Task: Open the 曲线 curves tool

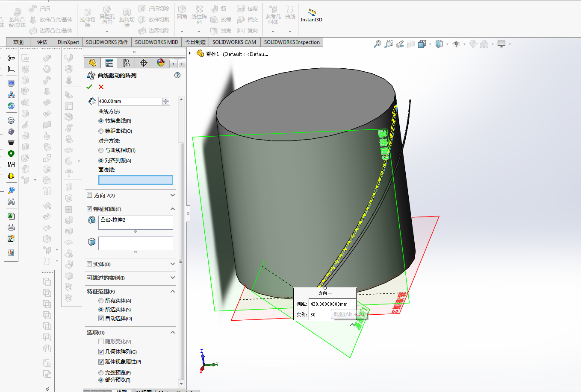Action: [290, 12]
